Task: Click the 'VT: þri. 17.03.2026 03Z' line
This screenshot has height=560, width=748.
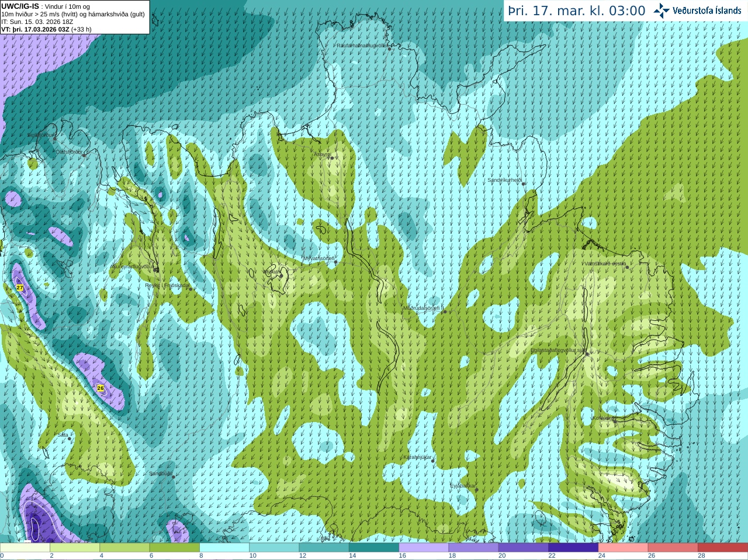Action: pyautogui.click(x=35, y=29)
